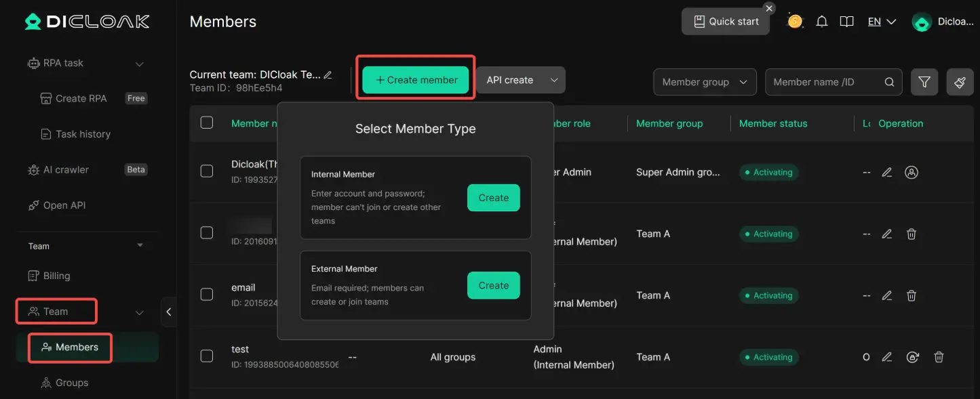
Task: Select the test member checkbox
Action: click(207, 356)
